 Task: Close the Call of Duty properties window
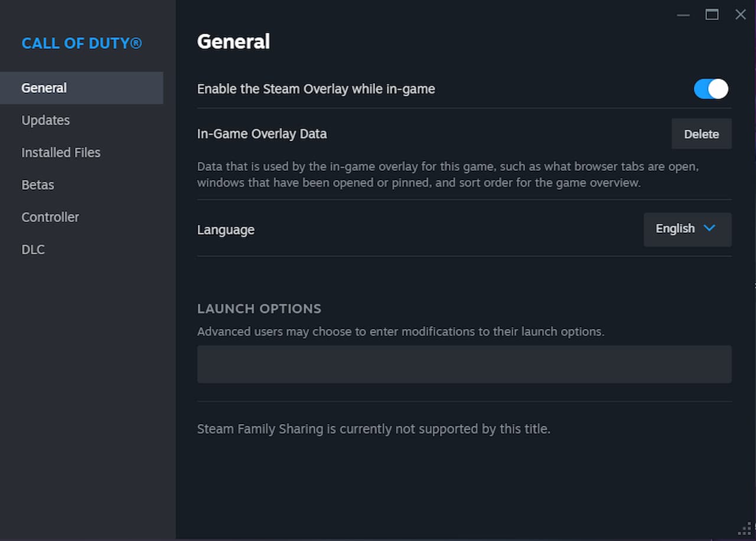coord(740,15)
